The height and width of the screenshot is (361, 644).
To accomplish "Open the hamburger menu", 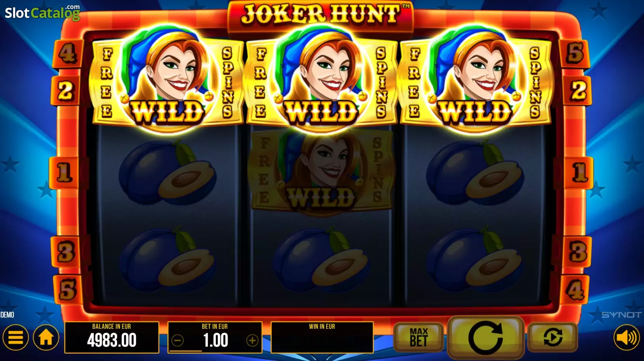I will pyautogui.click(x=16, y=338).
